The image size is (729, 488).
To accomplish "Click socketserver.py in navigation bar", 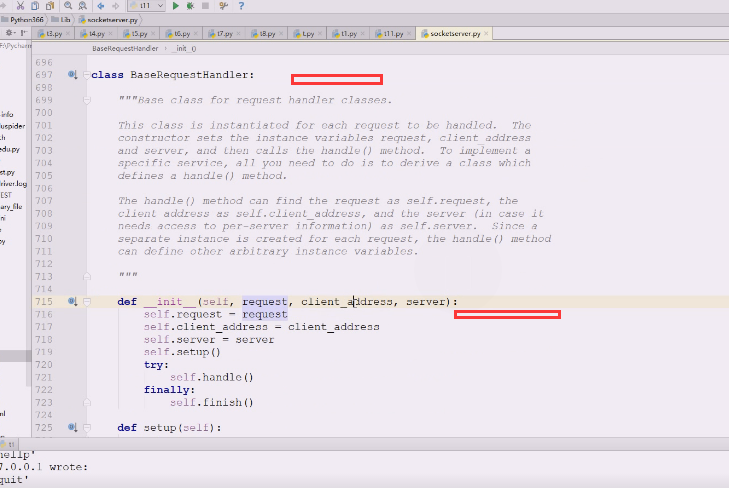I will pos(108,20).
